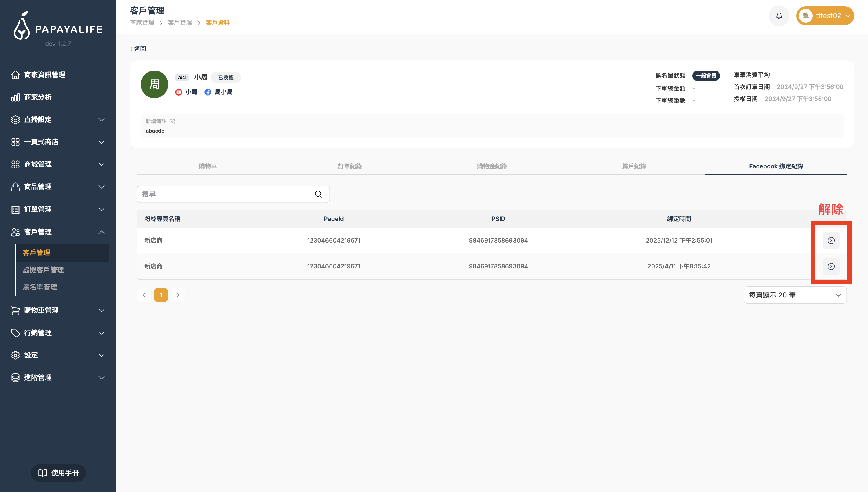The width and height of the screenshot is (868, 492).
Task: Click the 返回 back link
Action: 138,49
